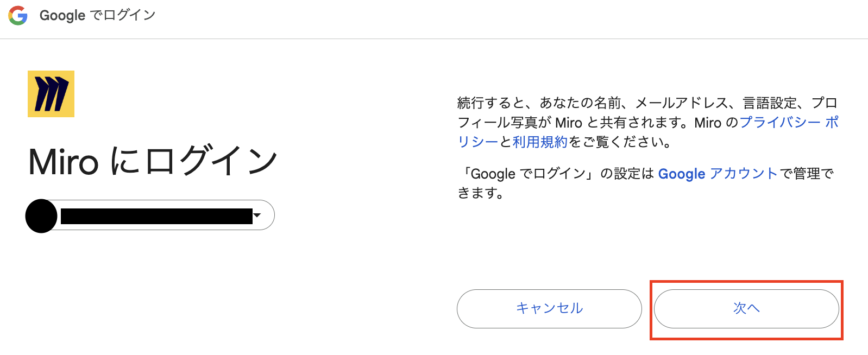868x355 pixels.
Task: Click the "Miro にログイン" heading
Action: point(153,161)
